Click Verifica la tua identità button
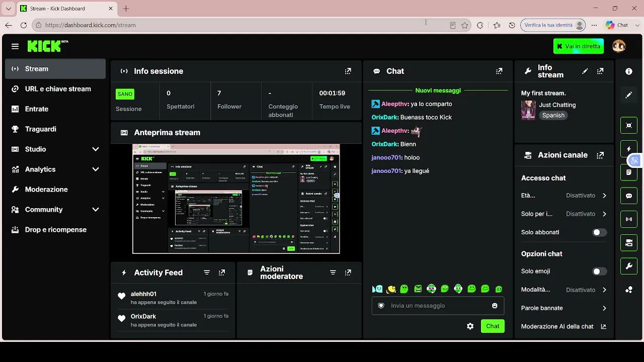The width and height of the screenshot is (644, 362). tap(554, 25)
